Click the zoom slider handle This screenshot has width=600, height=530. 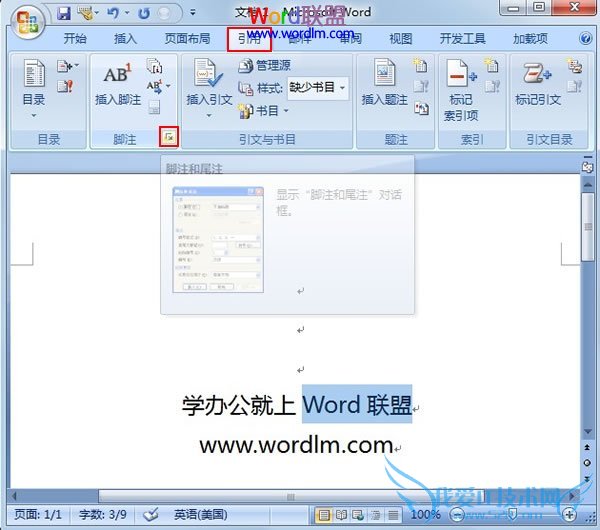tap(513, 515)
